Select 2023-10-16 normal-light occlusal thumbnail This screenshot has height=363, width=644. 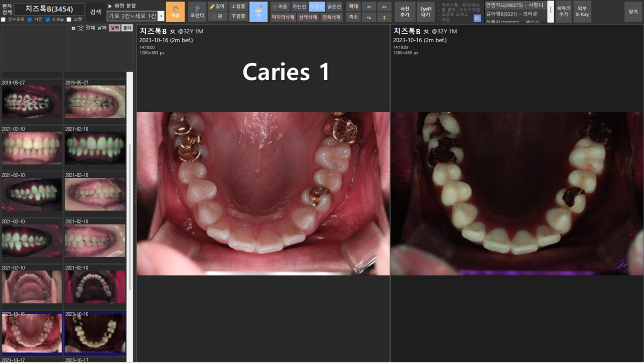[x=32, y=334]
